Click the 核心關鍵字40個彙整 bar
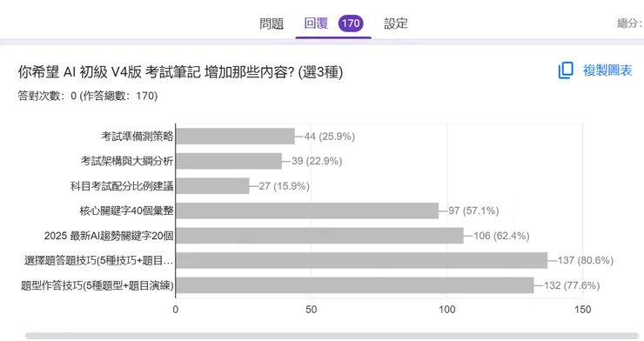Screen dimensions: 644x341 coord(307,211)
